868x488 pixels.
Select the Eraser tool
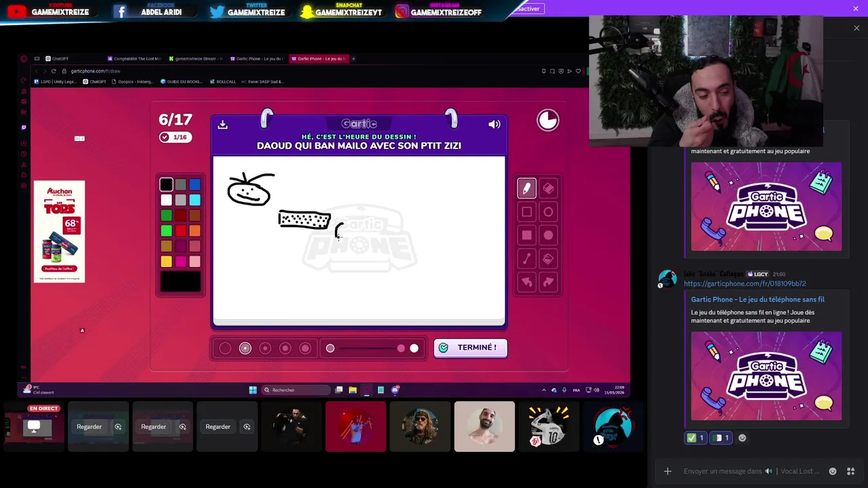pos(549,188)
